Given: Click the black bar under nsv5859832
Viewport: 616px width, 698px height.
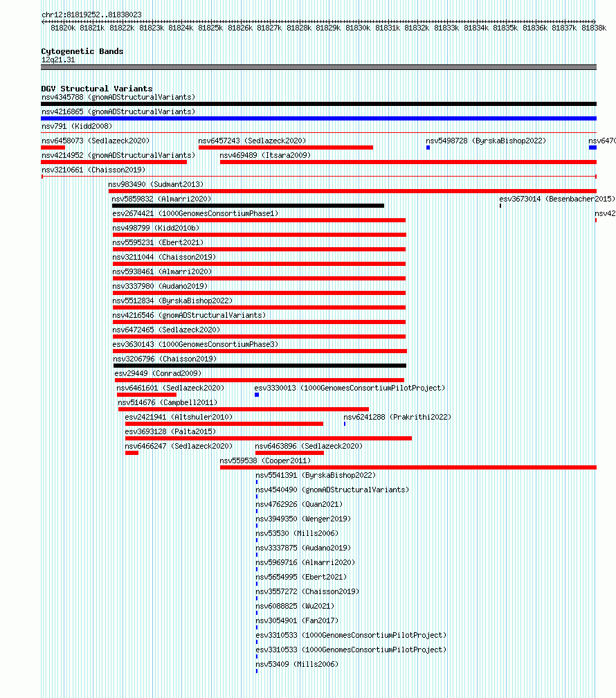Looking at the screenshot, I should [x=248, y=206].
